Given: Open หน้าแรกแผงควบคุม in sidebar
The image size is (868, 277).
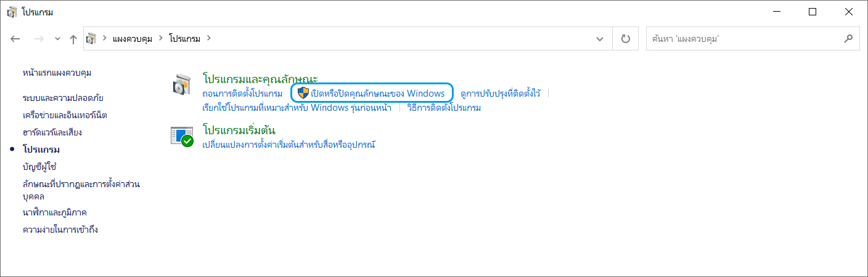Looking at the screenshot, I should (x=57, y=73).
